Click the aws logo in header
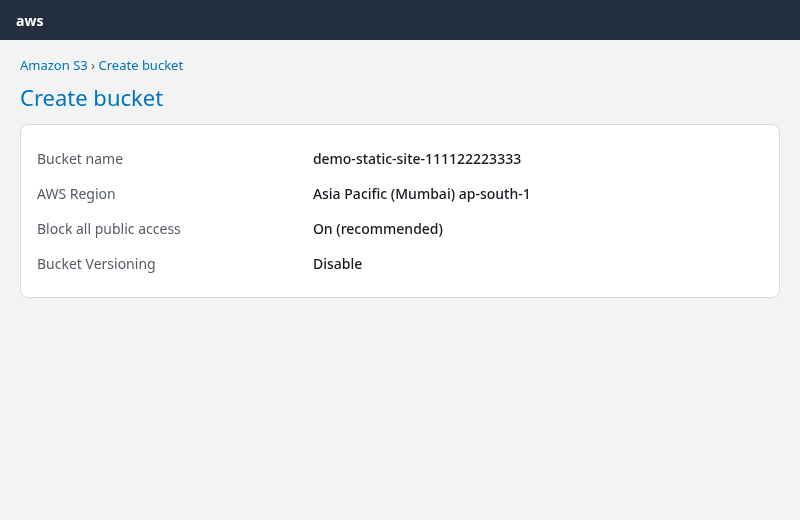Image resolution: width=800 pixels, height=520 pixels. [30, 21]
